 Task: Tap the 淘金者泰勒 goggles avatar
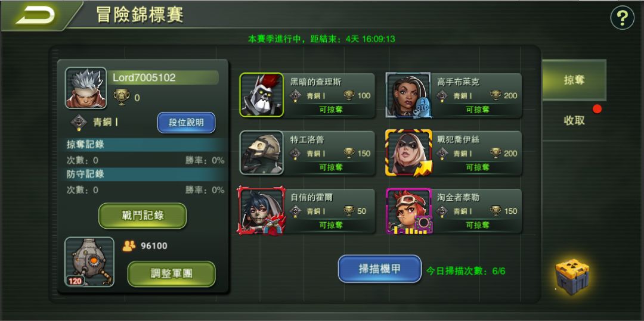pos(408,211)
